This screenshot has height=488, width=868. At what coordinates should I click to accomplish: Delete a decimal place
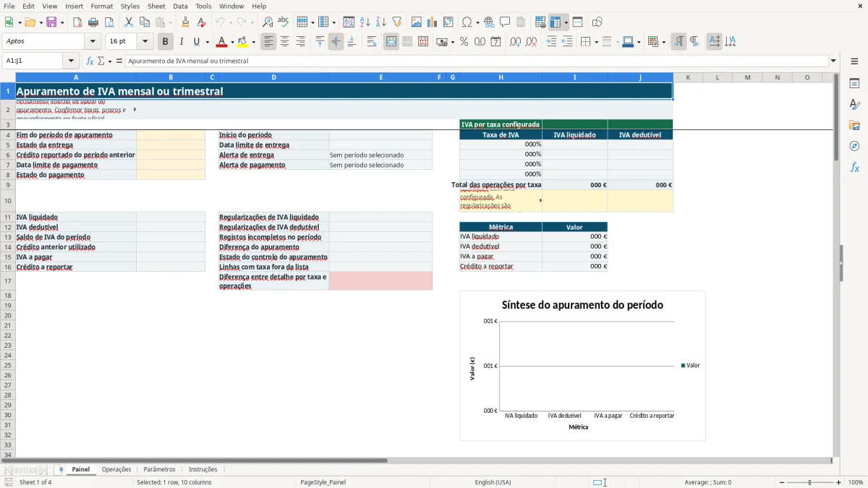(532, 42)
